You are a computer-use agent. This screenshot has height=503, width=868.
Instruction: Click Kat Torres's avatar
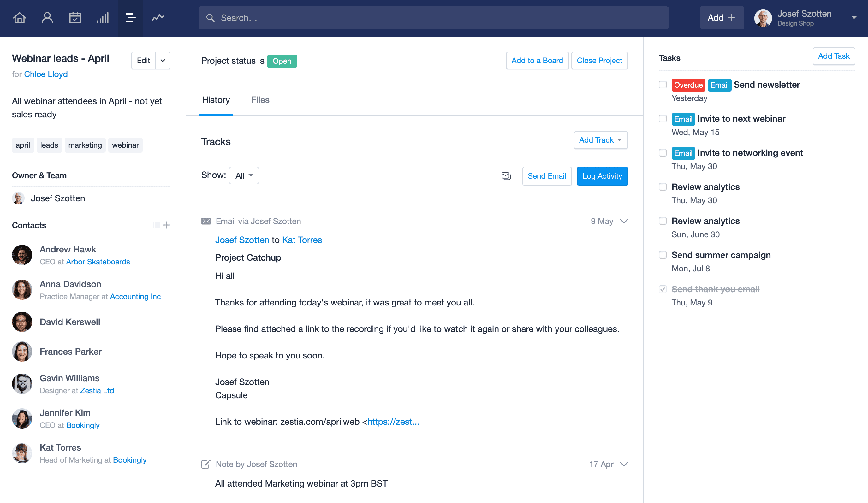[22, 453]
